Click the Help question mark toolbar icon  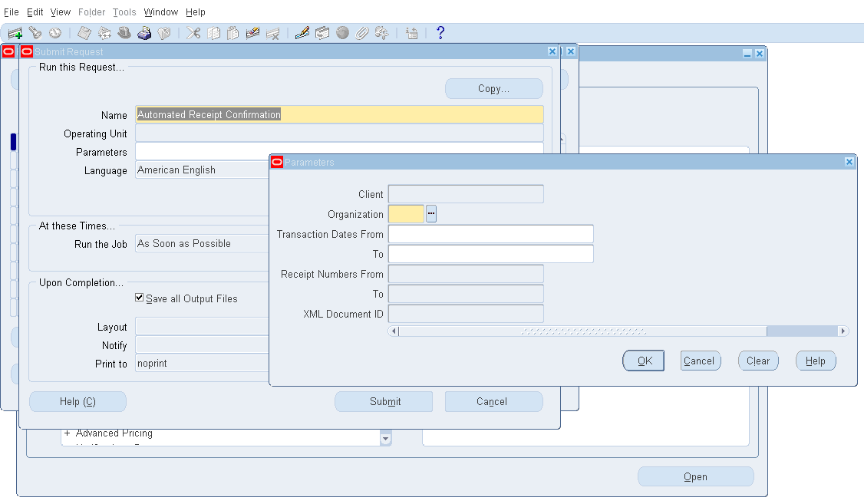click(440, 33)
